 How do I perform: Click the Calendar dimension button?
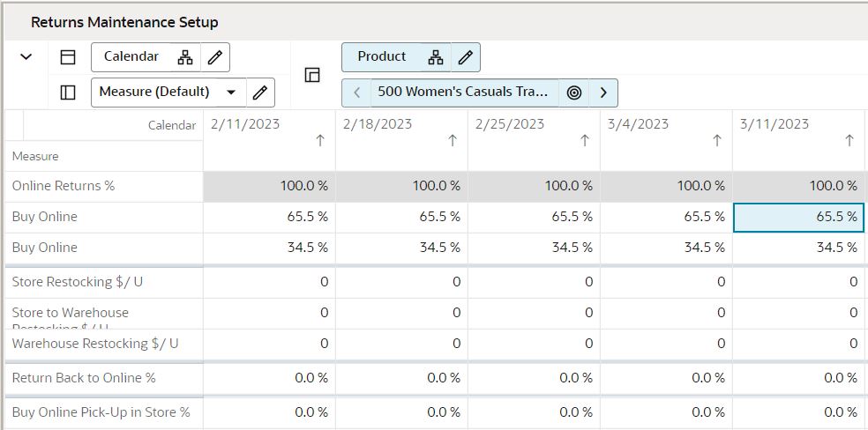click(132, 57)
